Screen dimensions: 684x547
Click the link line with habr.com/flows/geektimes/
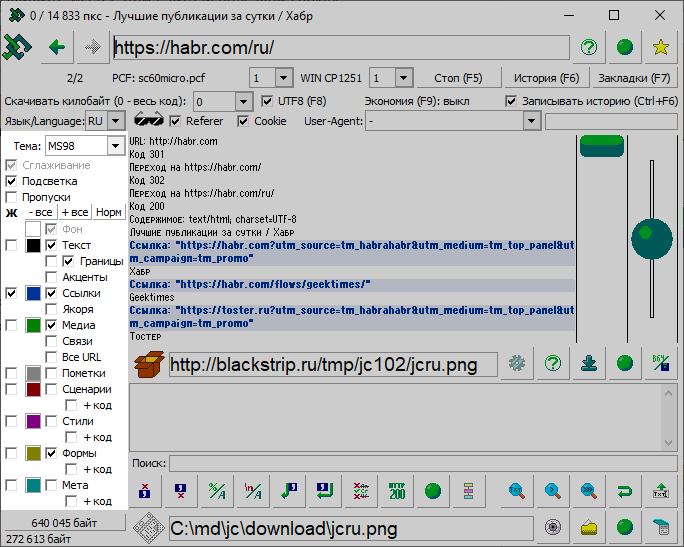coord(352,284)
